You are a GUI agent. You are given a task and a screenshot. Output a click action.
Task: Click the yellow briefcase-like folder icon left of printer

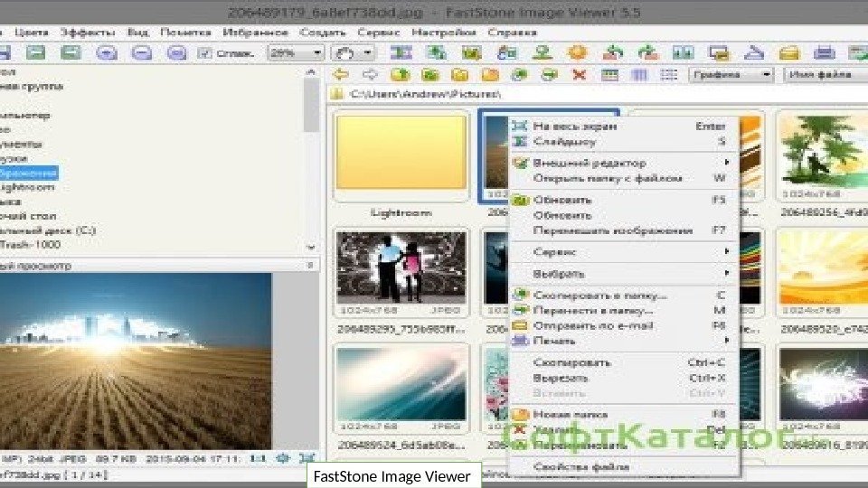[x=788, y=53]
